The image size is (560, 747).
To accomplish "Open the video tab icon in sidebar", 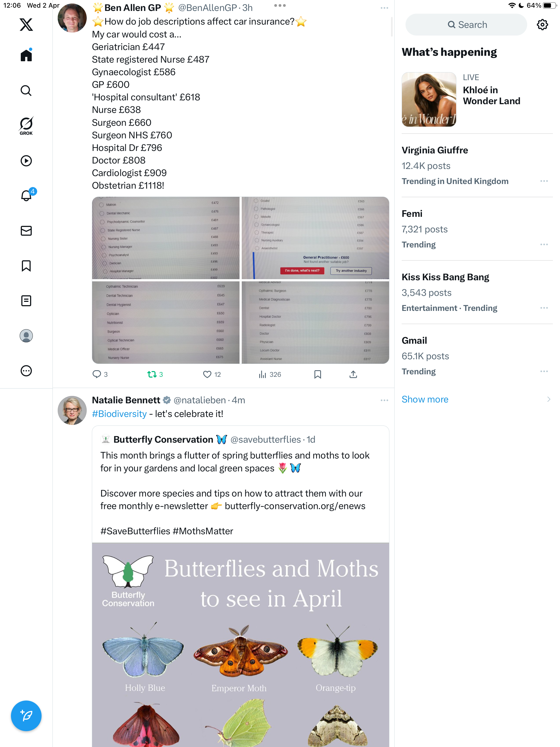I will 26,161.
